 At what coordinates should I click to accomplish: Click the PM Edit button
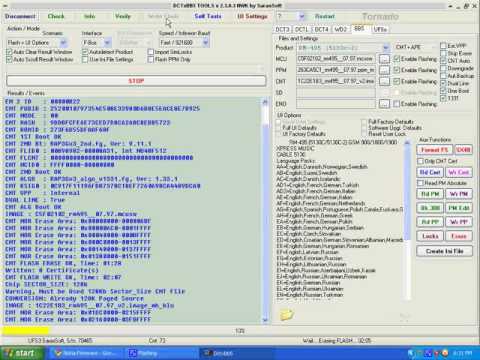click(459, 208)
